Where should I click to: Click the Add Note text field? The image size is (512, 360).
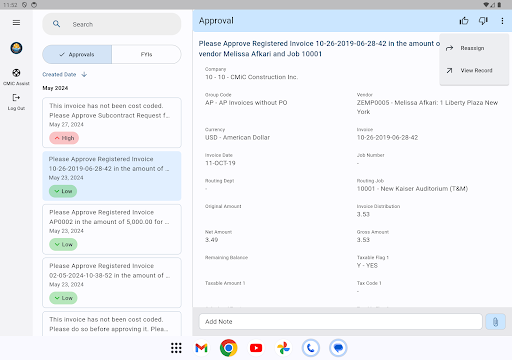pyautogui.click(x=340, y=322)
